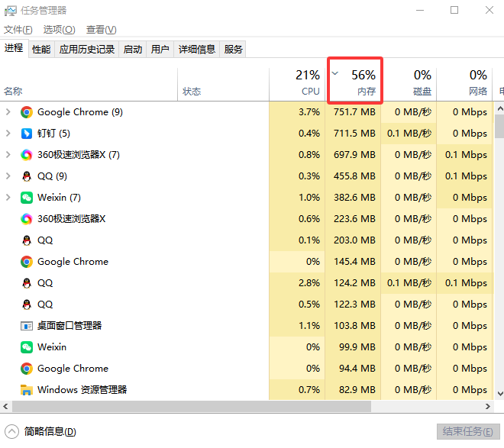Click the 360极速浏览器X (7) icon

[x=27, y=155]
